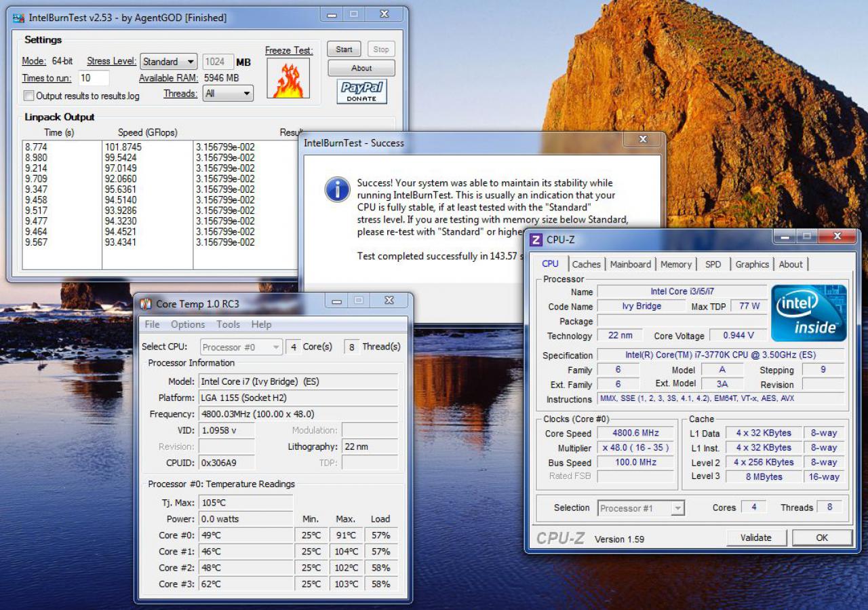This screenshot has width=868, height=610.
Task: Click the Platform LGA 1155 (Socket H2) value
Action: coord(298,398)
